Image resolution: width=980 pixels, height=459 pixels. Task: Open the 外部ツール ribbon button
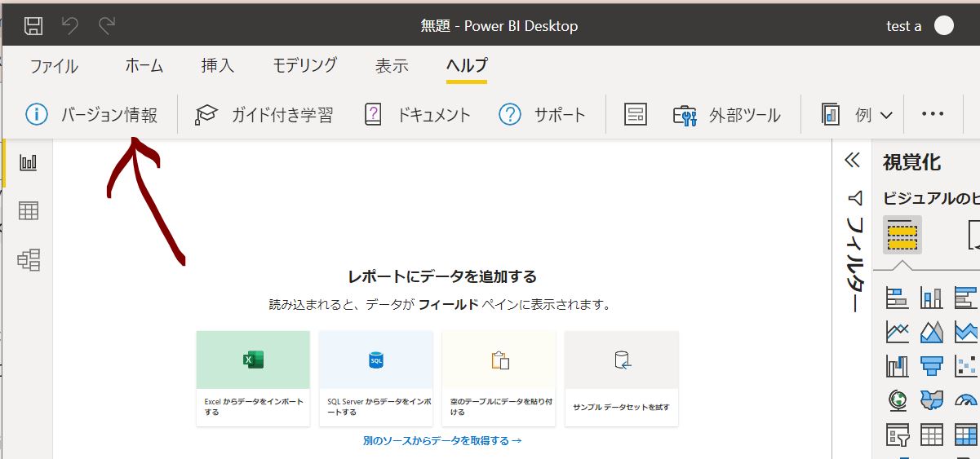tap(726, 115)
